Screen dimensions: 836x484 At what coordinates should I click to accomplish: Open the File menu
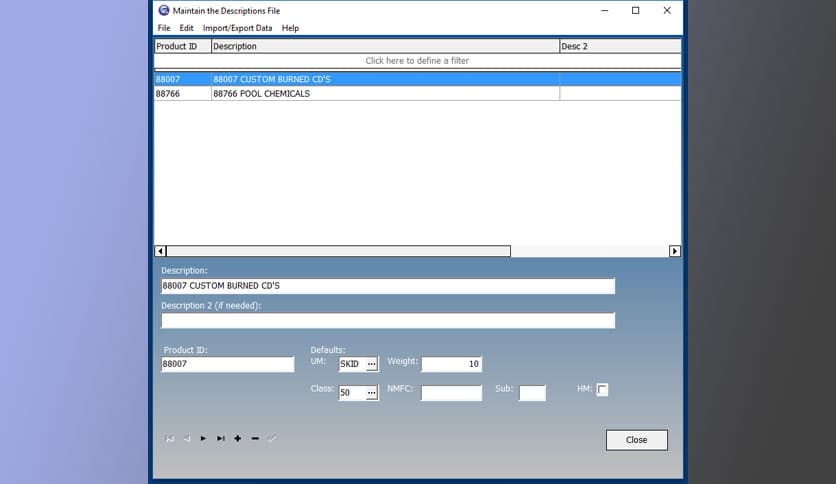164,28
